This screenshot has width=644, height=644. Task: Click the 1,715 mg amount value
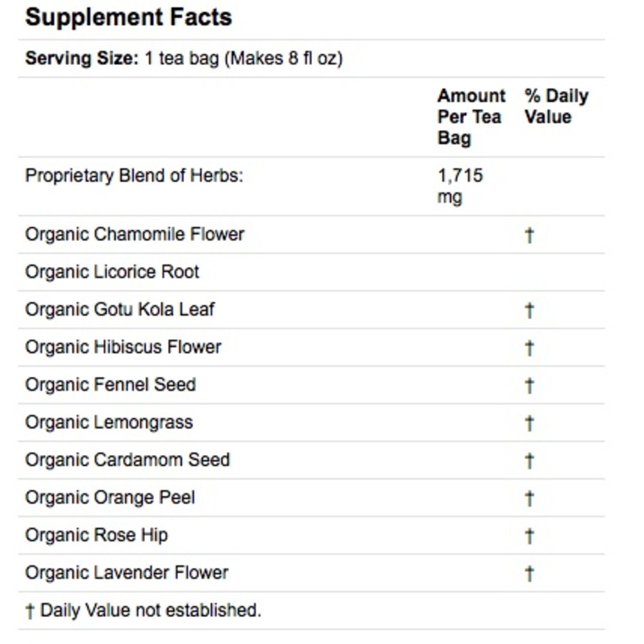coord(460,186)
